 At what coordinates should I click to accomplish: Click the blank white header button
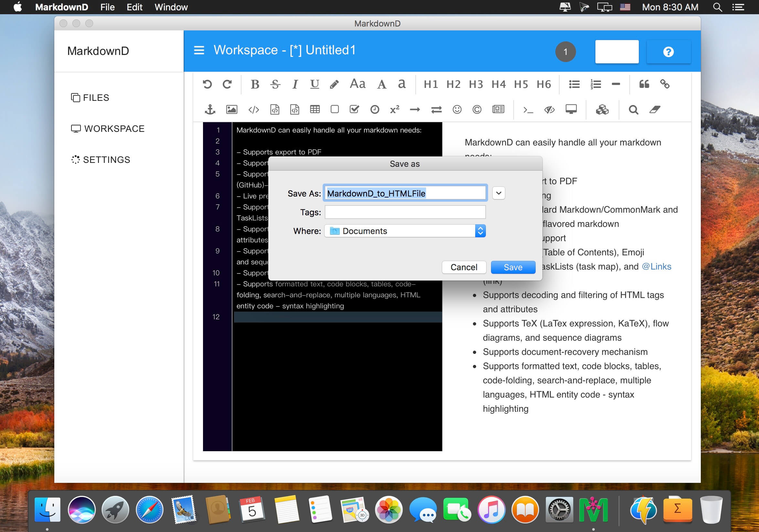(617, 52)
